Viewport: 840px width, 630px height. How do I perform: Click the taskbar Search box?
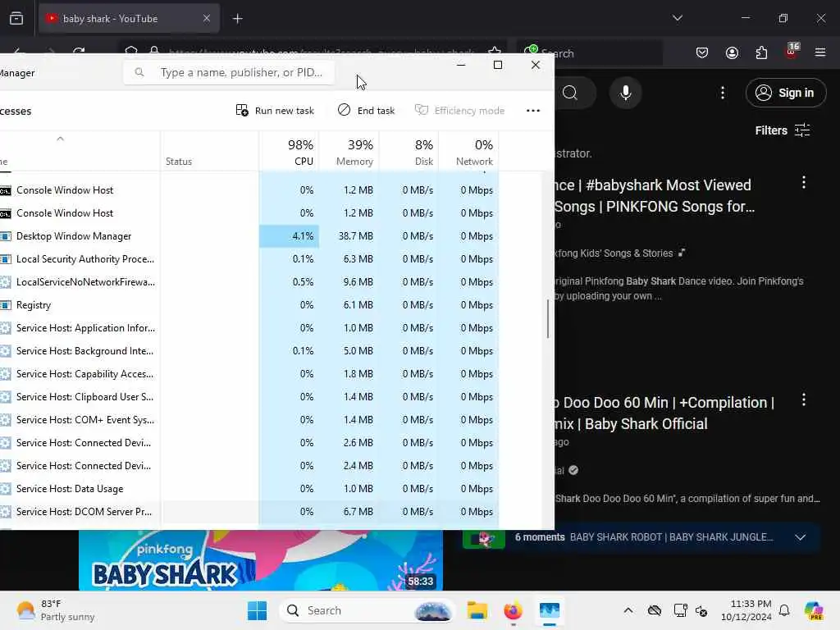pos(367,610)
